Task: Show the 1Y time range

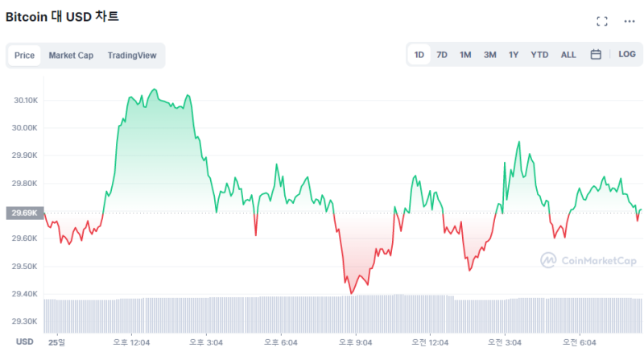Action: (x=514, y=55)
